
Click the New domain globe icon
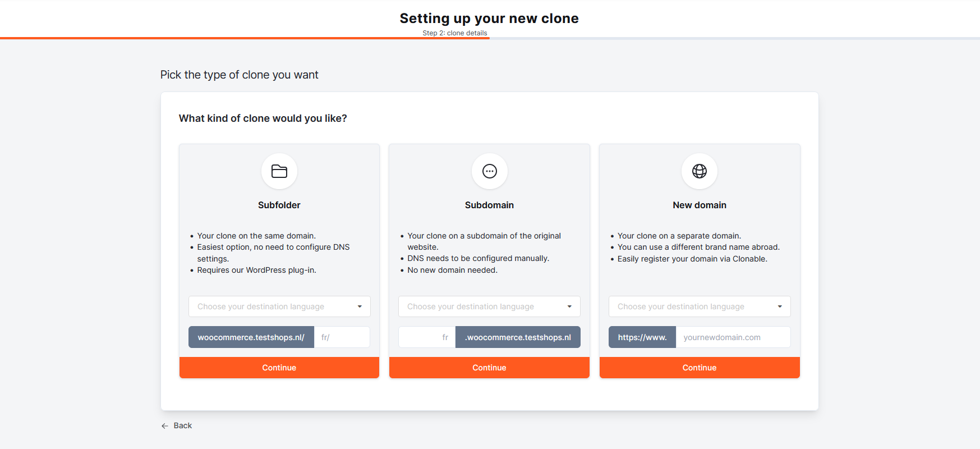[699, 171]
